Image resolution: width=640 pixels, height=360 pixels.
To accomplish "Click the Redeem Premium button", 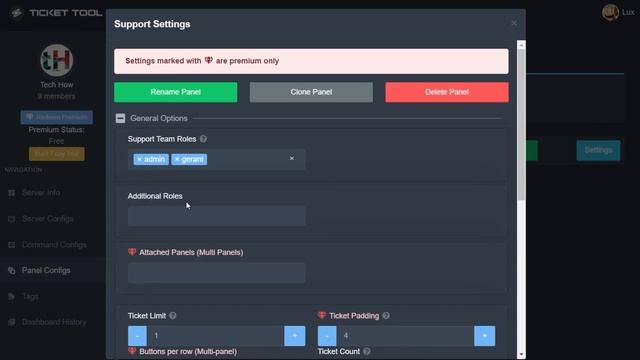I will click(x=57, y=117).
